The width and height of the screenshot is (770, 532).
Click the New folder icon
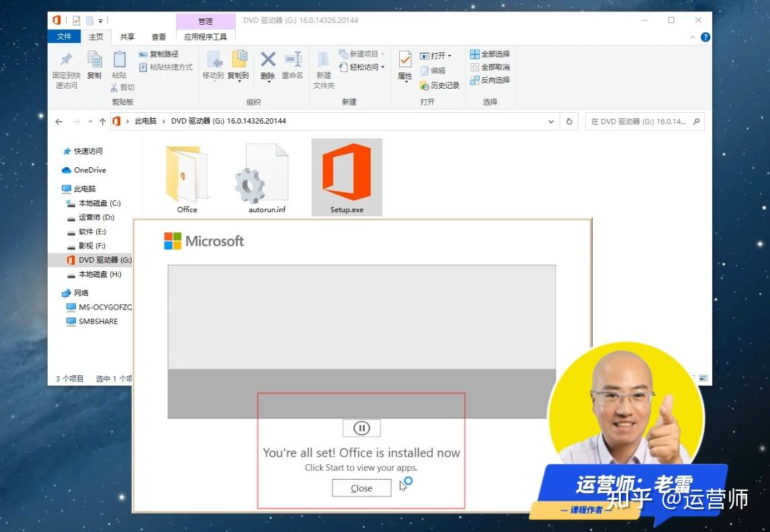pos(323,59)
